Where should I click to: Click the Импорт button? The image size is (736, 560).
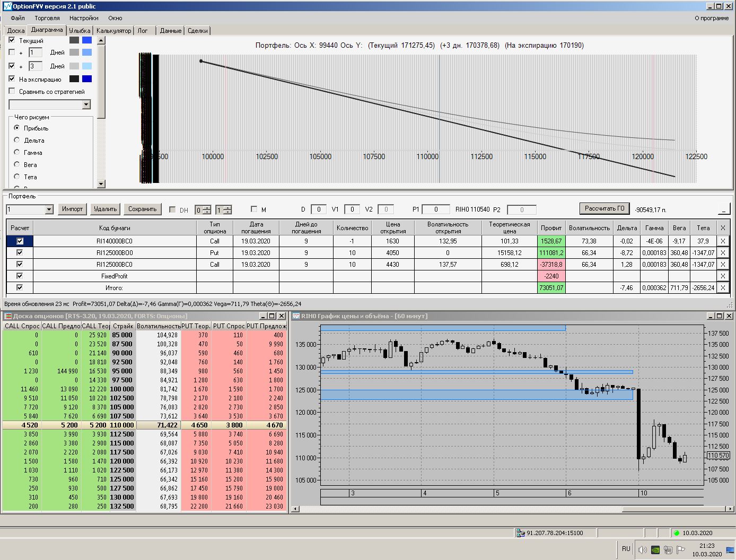click(73, 209)
